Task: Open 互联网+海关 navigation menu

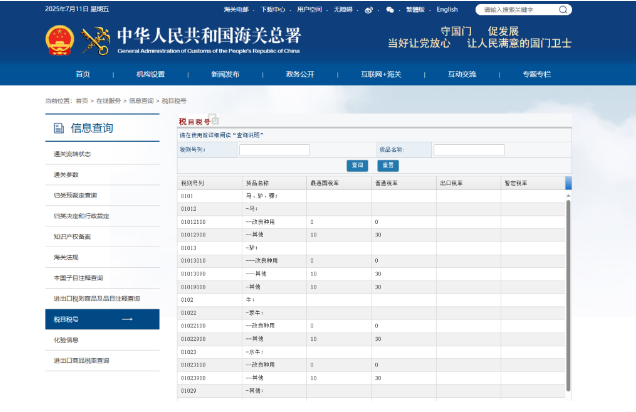Action: tap(381, 74)
